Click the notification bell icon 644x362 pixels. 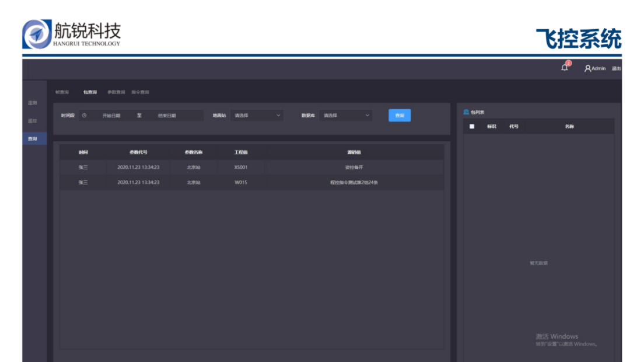564,68
